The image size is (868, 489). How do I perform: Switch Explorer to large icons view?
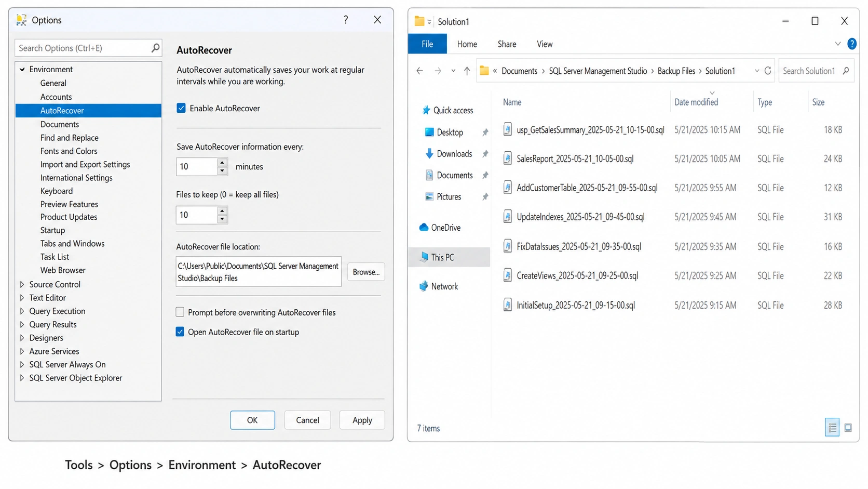[848, 428]
